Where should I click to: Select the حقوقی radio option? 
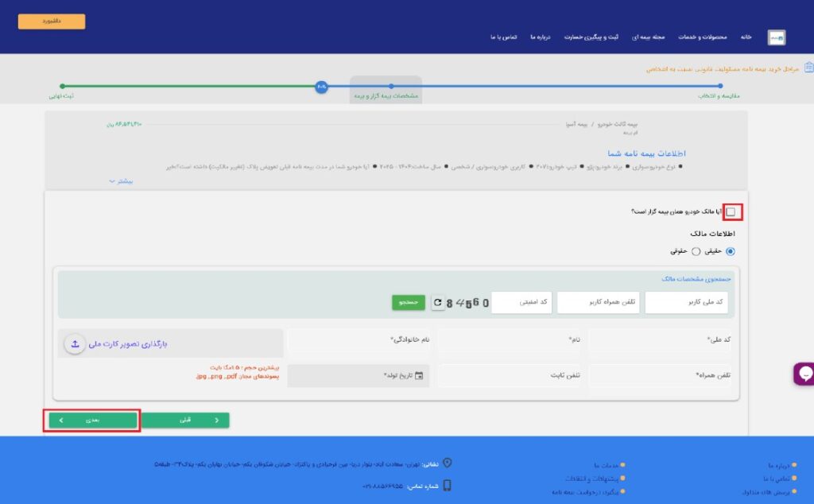click(696, 251)
